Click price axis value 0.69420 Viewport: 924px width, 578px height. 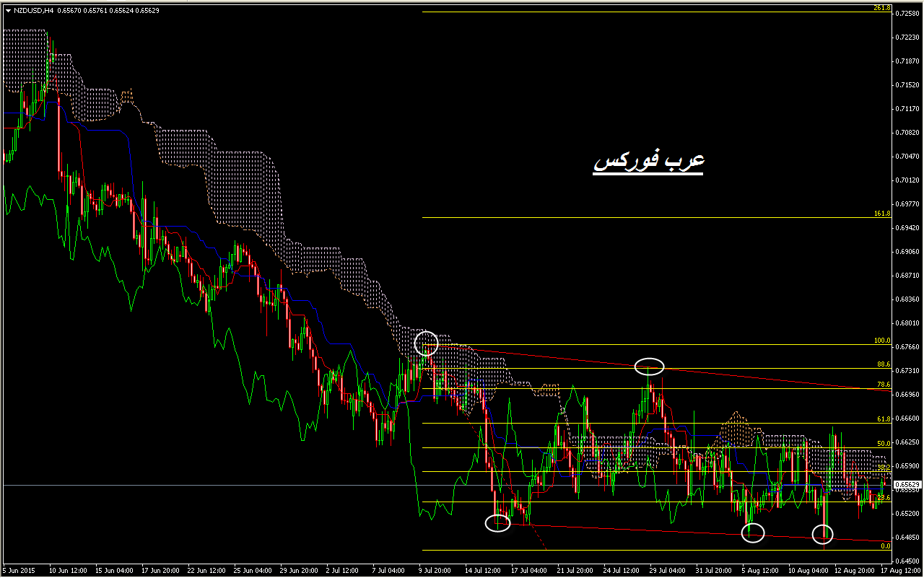(x=907, y=228)
